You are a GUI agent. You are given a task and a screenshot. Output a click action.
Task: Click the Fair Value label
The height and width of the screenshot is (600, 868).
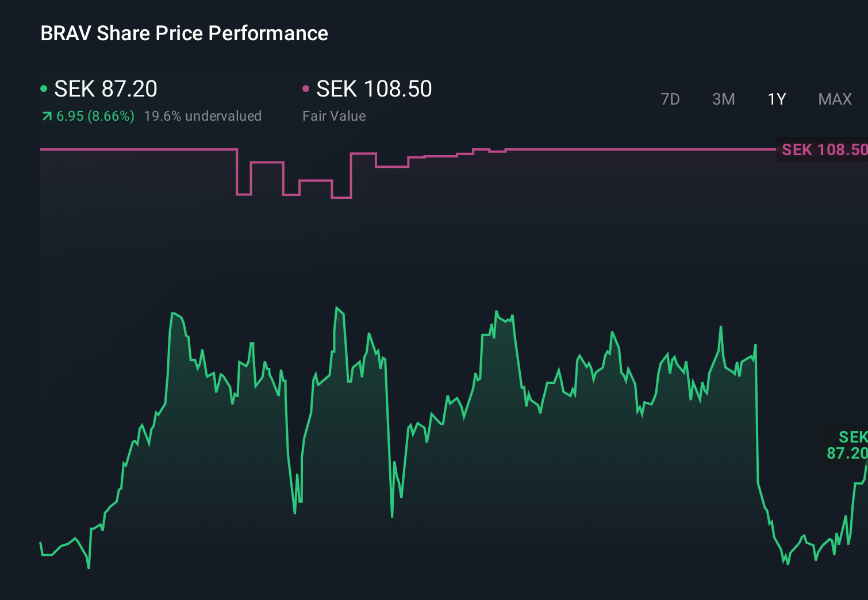tap(333, 116)
